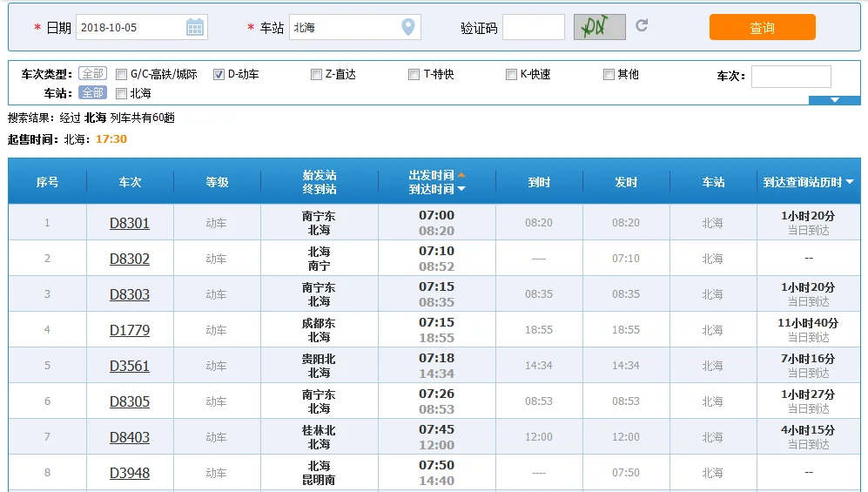Click the 序号 column header
This screenshot has height=492, width=868.
(47, 181)
